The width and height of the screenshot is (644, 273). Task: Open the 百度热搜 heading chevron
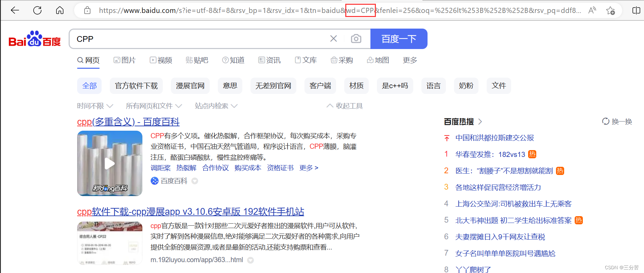(480, 122)
